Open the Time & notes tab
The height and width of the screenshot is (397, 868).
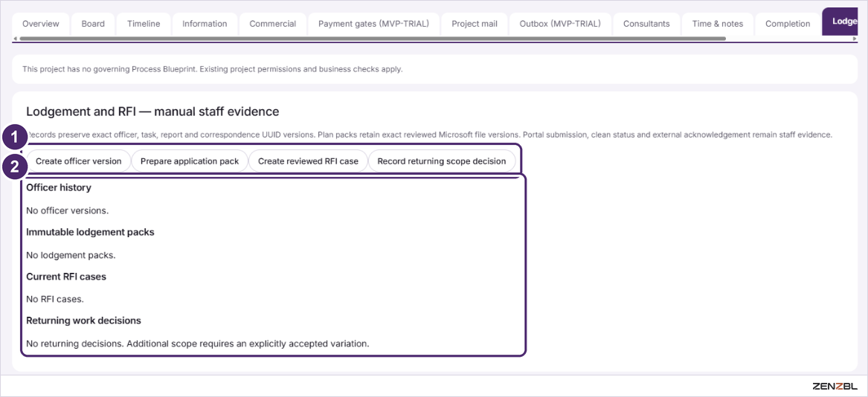718,24
